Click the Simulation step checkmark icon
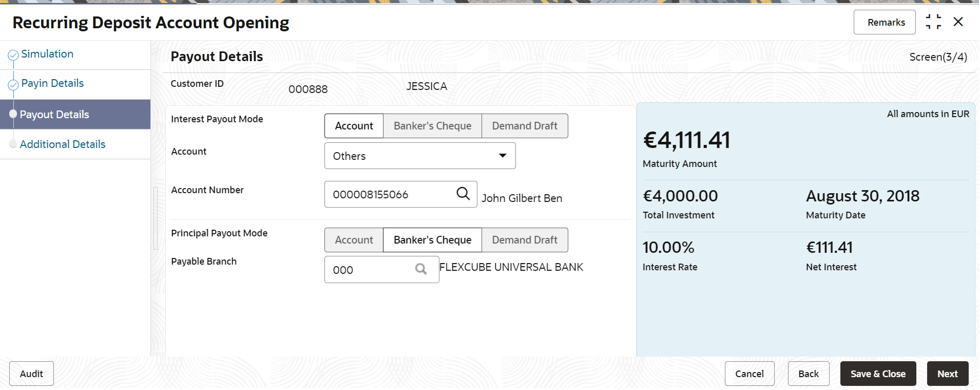The image size is (980, 390). click(x=13, y=55)
